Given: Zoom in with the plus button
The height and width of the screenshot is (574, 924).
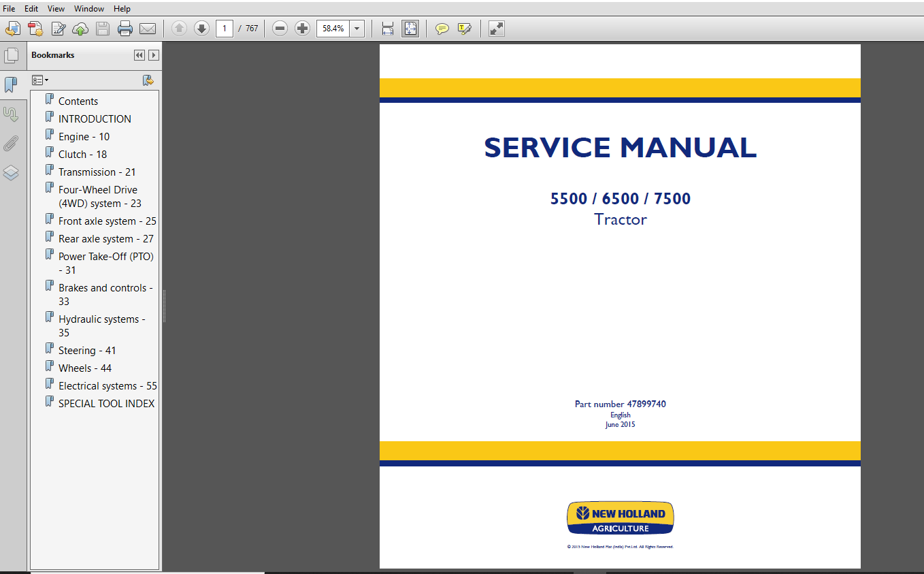Looking at the screenshot, I should coord(303,29).
